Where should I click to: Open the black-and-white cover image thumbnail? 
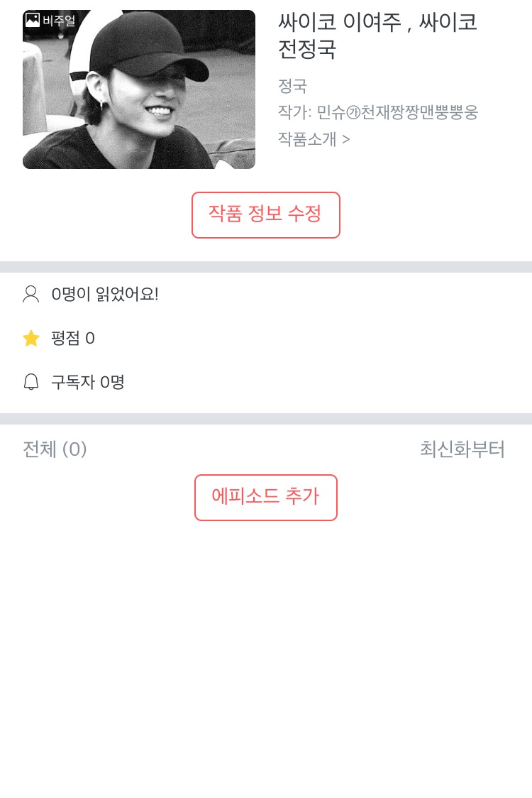[x=139, y=89]
